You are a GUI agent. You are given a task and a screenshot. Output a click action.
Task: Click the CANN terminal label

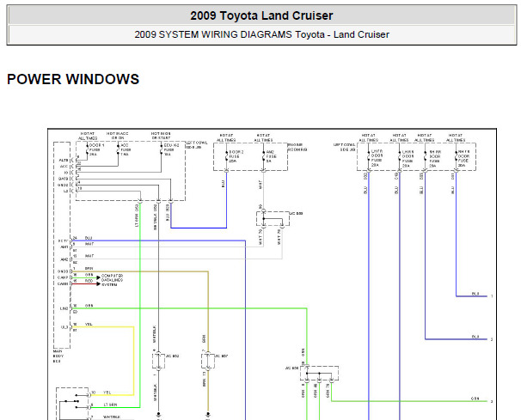[63, 284]
